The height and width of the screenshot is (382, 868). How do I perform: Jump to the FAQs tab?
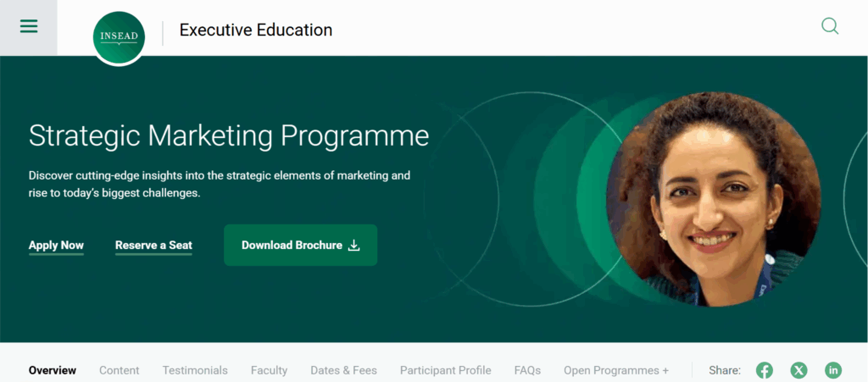coord(527,370)
